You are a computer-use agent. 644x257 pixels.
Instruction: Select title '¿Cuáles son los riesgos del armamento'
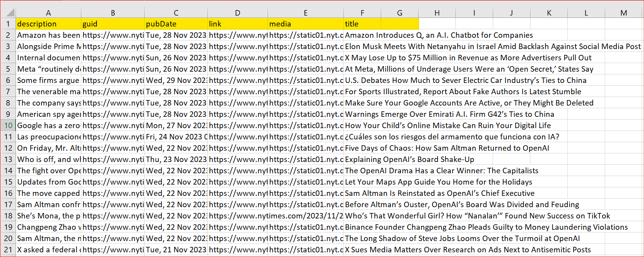(x=452, y=137)
